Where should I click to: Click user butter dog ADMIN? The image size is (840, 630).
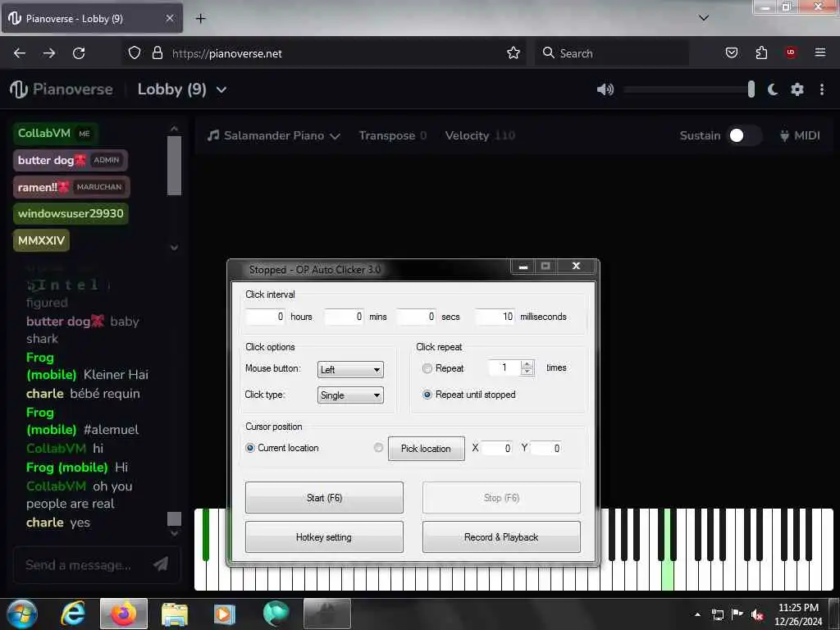[x=71, y=160]
